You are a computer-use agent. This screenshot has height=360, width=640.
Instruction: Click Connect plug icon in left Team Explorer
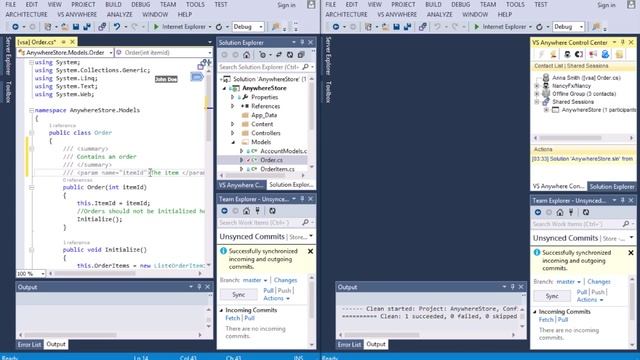(258, 211)
